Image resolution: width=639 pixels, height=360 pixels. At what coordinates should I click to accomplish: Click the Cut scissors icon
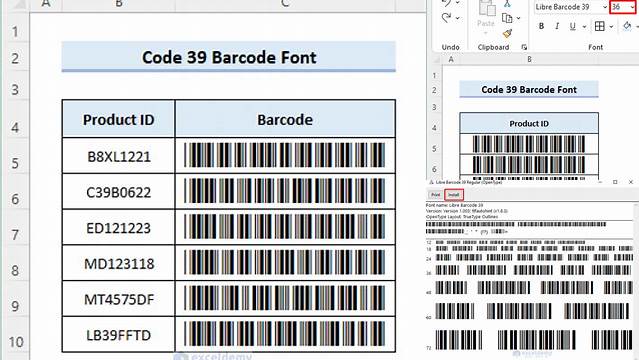(x=507, y=4)
